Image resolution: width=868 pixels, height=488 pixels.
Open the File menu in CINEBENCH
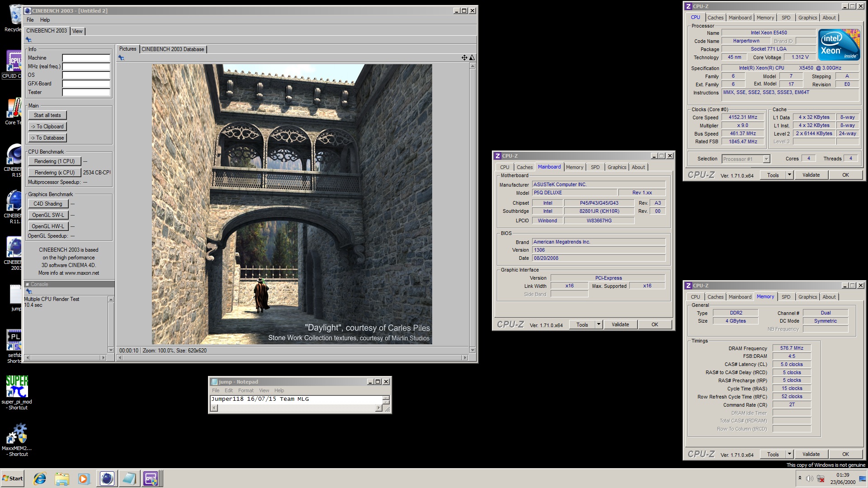pyautogui.click(x=30, y=20)
